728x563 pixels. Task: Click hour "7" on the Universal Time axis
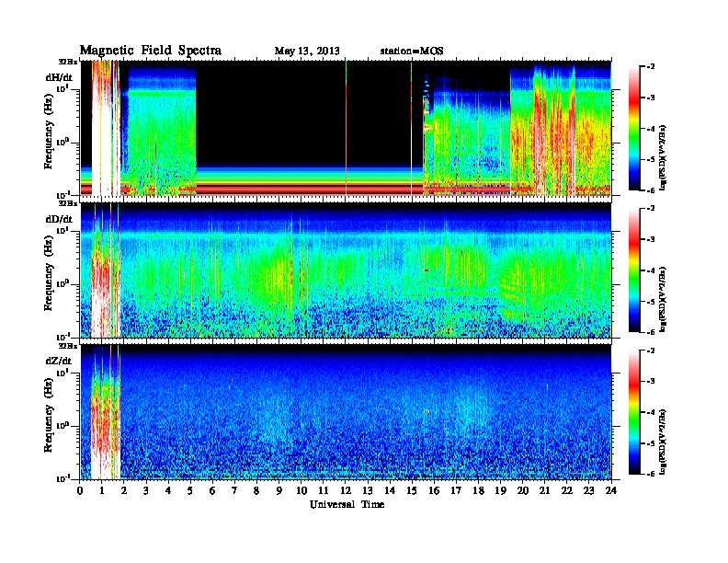tap(235, 490)
